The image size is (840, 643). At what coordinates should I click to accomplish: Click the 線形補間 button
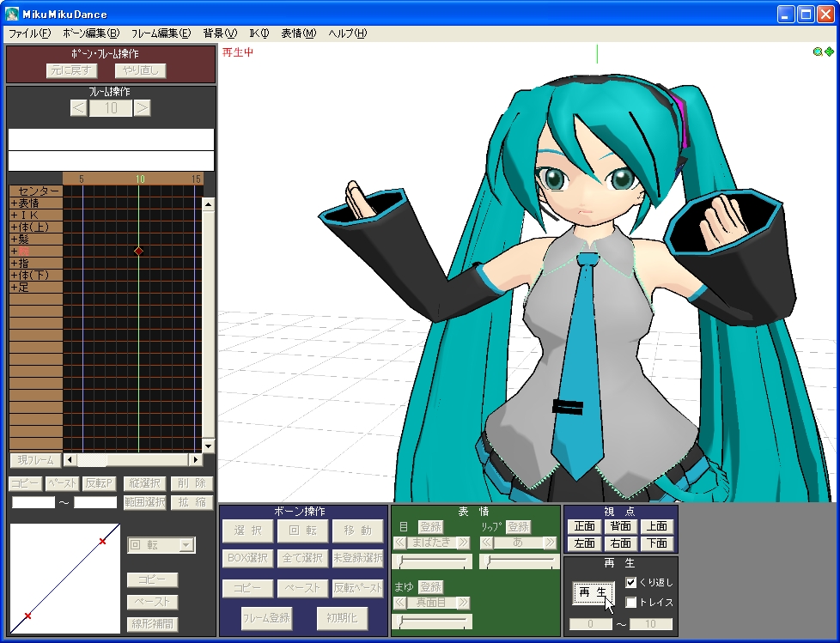tap(152, 624)
